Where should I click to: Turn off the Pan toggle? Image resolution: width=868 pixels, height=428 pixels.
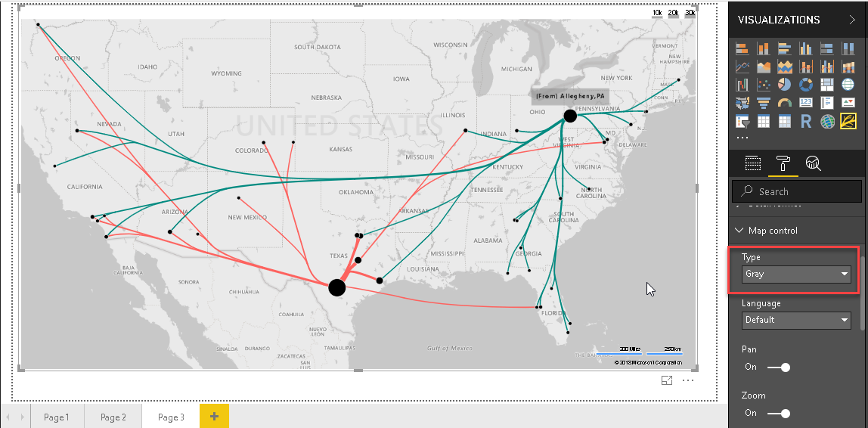coord(779,368)
